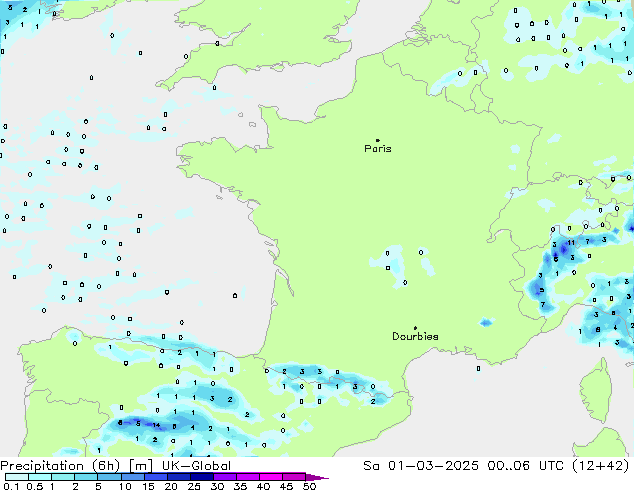
Task: Click the purple swatch between 30 and 35
Action: coord(224,477)
